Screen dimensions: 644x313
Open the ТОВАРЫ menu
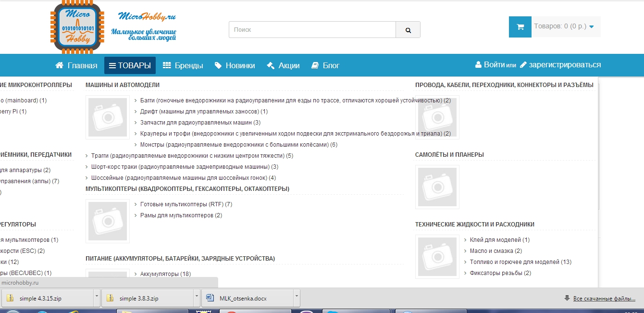click(130, 65)
